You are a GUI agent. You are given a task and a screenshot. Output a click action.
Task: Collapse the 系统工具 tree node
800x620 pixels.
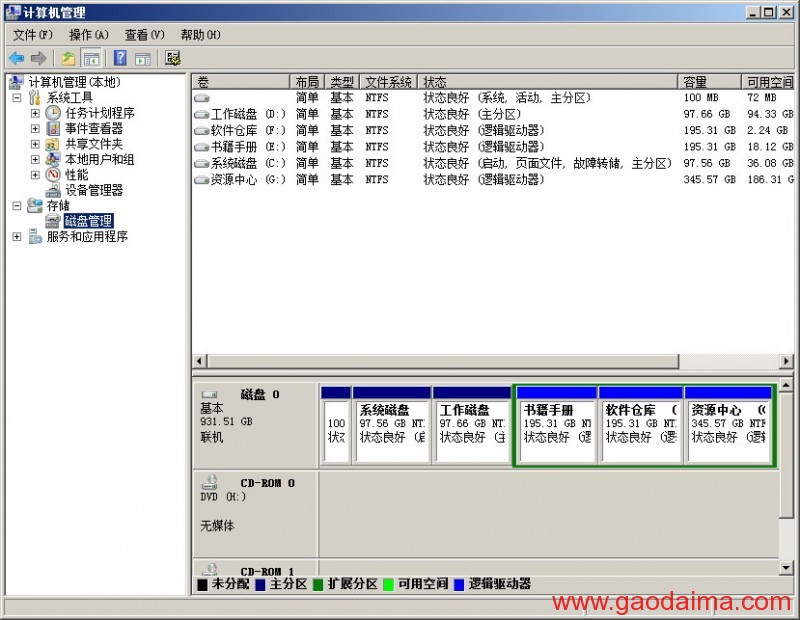(17, 97)
